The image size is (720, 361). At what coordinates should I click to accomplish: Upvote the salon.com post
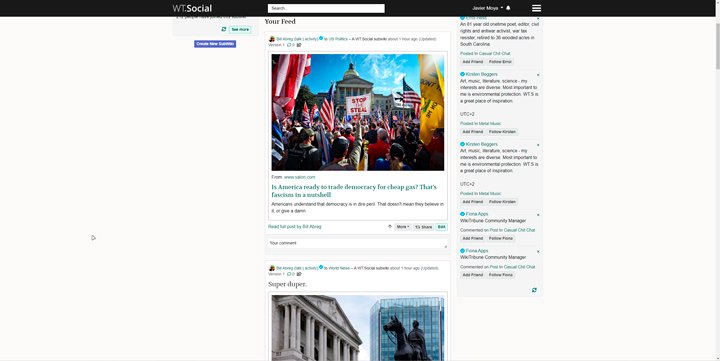tap(390, 226)
